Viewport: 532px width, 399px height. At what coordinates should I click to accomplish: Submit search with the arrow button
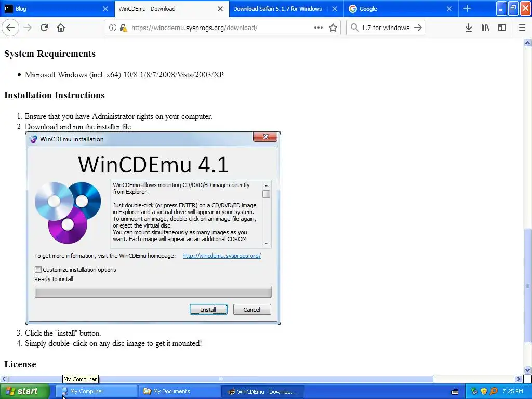[x=418, y=28]
